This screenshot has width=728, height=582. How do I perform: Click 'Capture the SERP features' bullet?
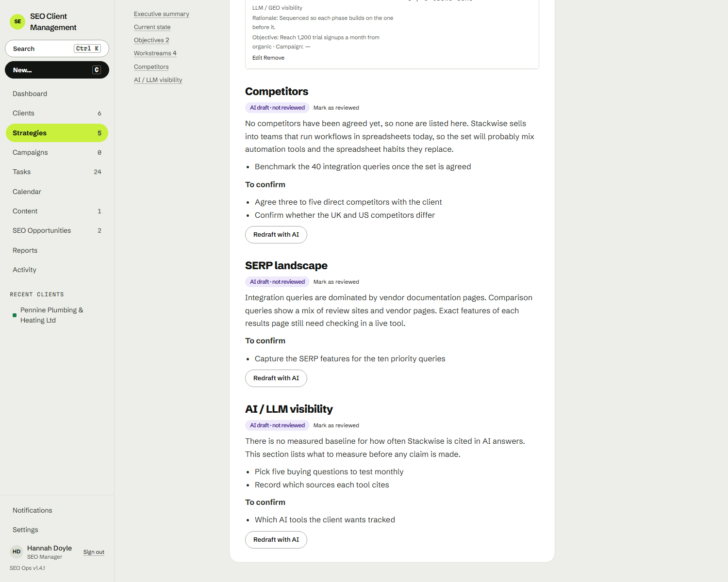(x=350, y=359)
